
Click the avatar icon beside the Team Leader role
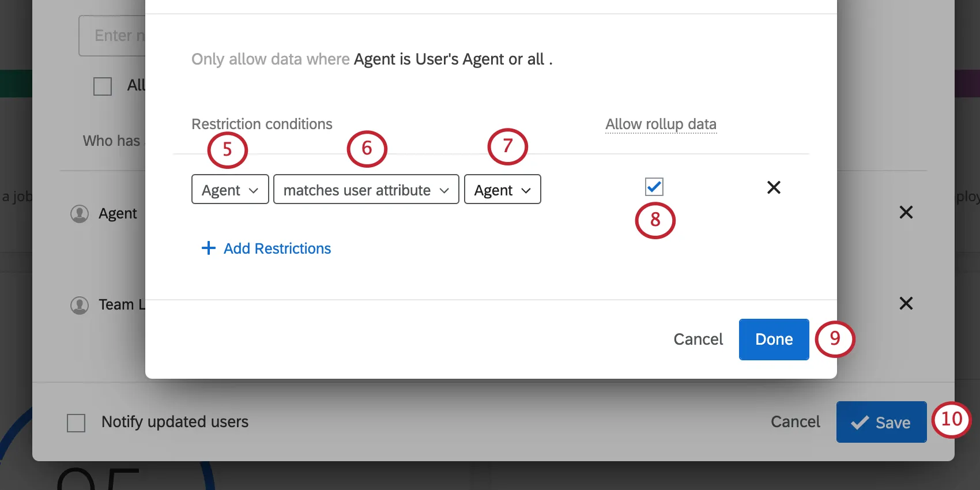pos(79,304)
